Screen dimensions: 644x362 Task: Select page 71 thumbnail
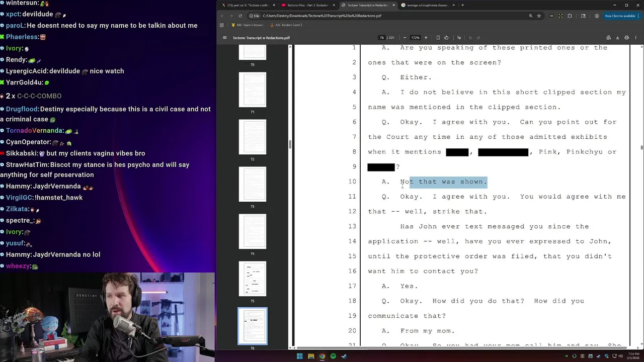click(253, 90)
